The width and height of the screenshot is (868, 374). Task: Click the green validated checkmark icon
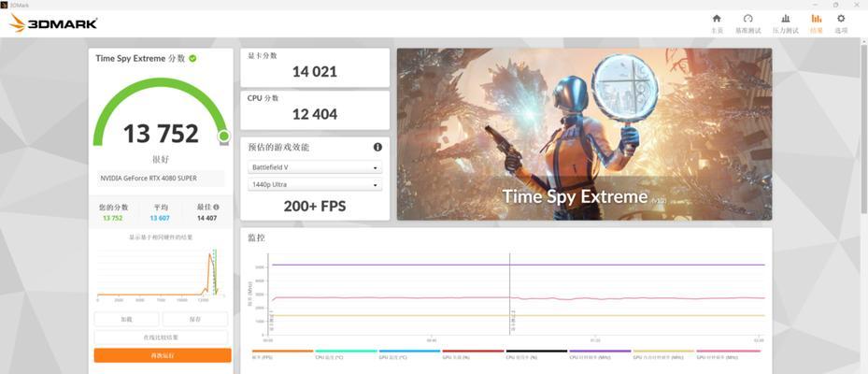click(192, 58)
